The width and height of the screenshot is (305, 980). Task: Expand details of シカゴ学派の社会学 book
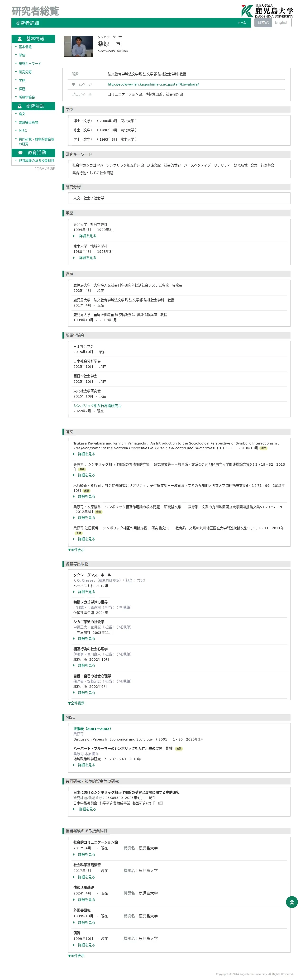[x=87, y=638]
